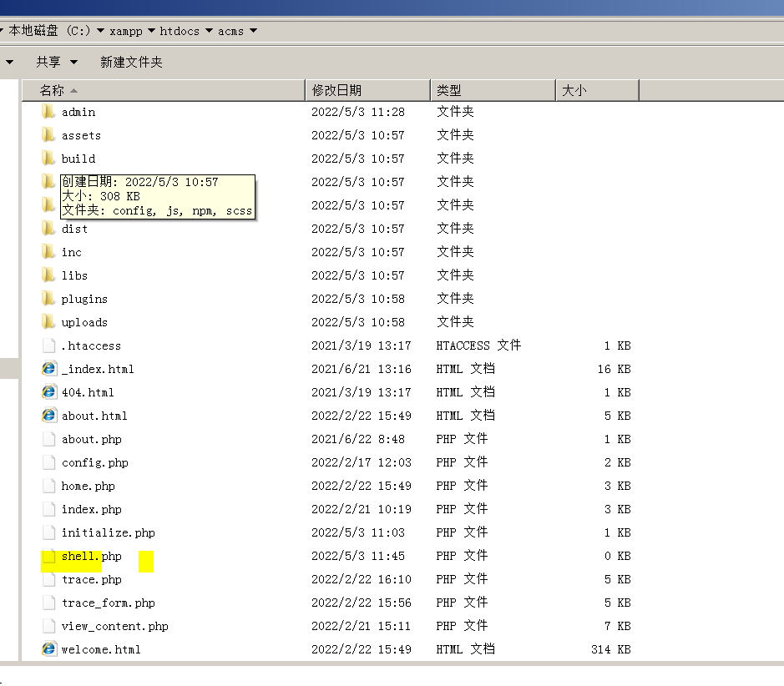The image size is (784, 686).
Task: Expand the xampp breadcrumb arrow
Action: click(x=151, y=31)
